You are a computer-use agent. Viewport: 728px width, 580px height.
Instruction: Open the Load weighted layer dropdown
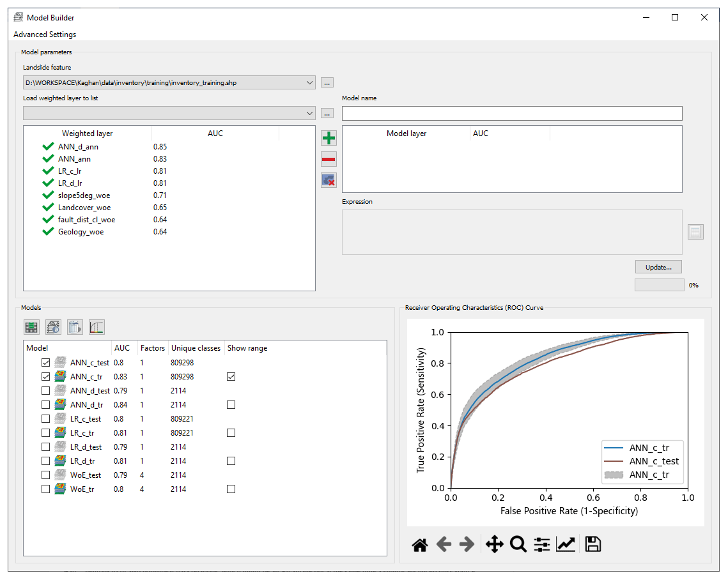[x=310, y=113]
